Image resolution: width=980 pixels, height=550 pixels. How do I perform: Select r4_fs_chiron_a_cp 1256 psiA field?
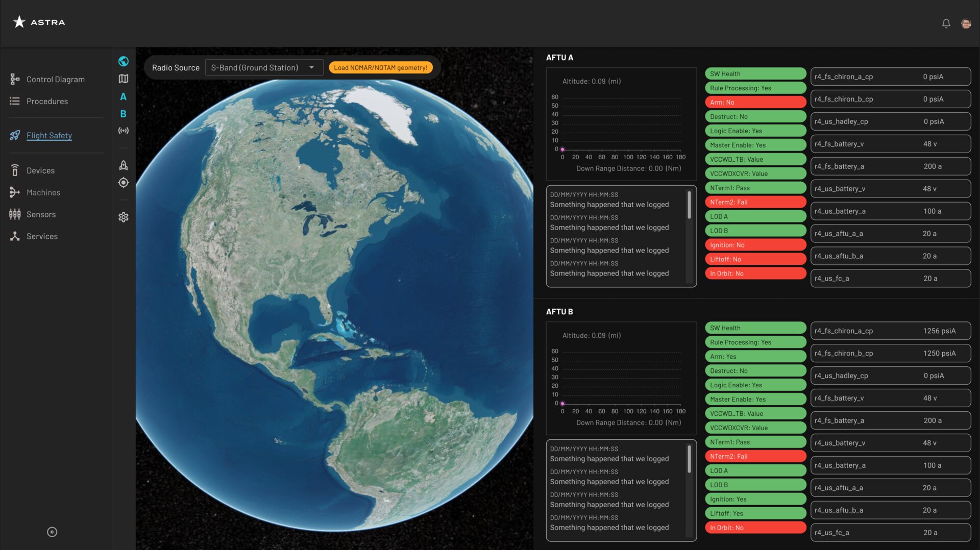click(x=891, y=331)
